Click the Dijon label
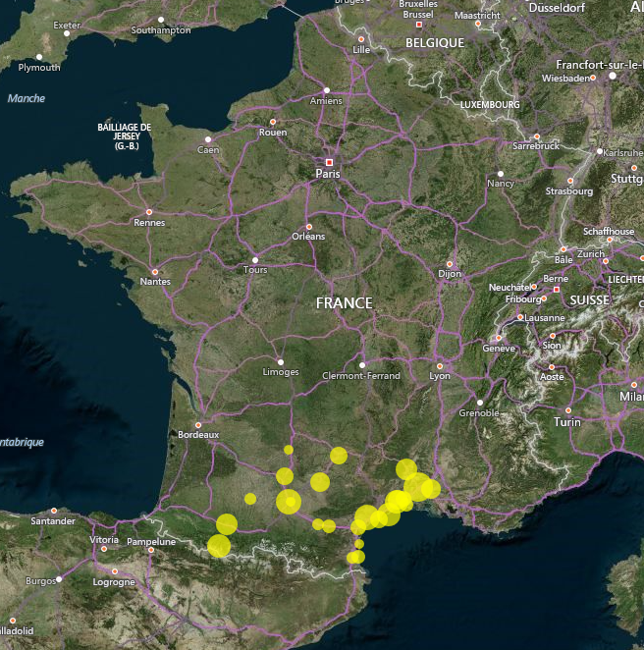The image size is (644, 650). click(x=450, y=274)
